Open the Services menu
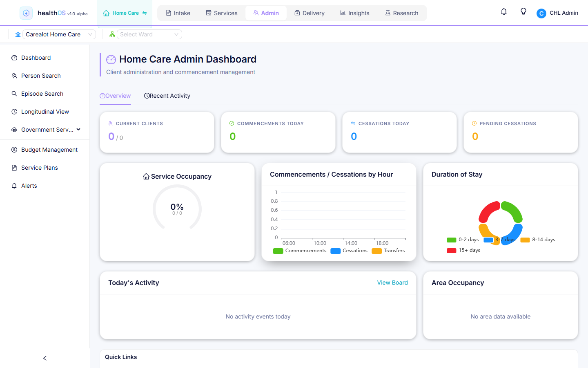 coord(222,13)
